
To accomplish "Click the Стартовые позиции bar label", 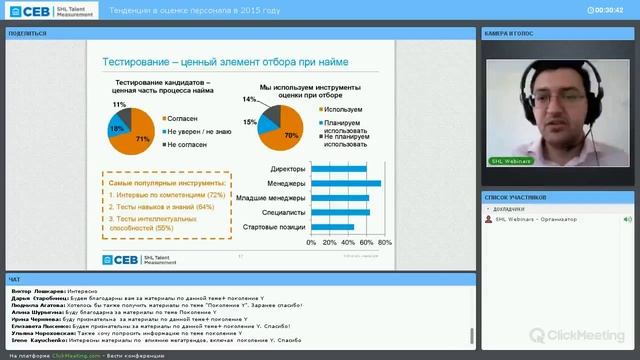I will pos(274,227).
